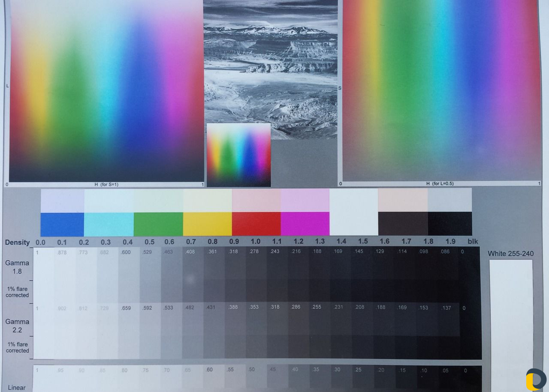Select the '.529' value in Gamma 1.8 row
The width and height of the screenshot is (549, 392).
pos(147,252)
